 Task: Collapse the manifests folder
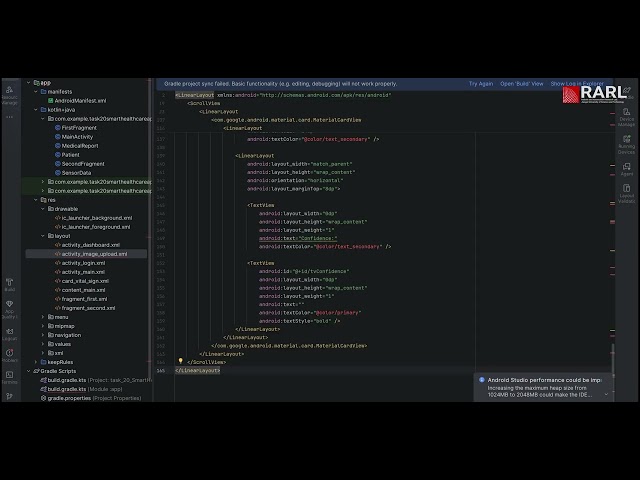click(36, 91)
